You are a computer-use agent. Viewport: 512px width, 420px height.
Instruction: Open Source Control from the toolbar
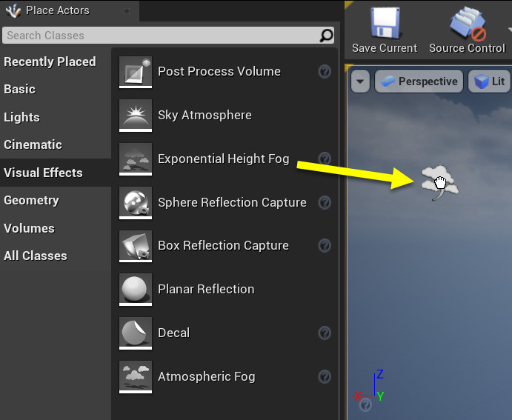467,30
